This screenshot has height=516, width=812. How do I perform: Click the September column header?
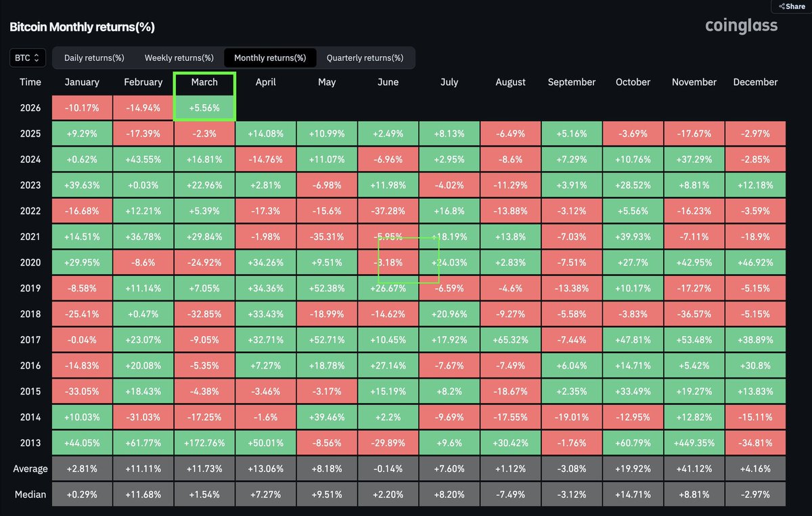(572, 82)
